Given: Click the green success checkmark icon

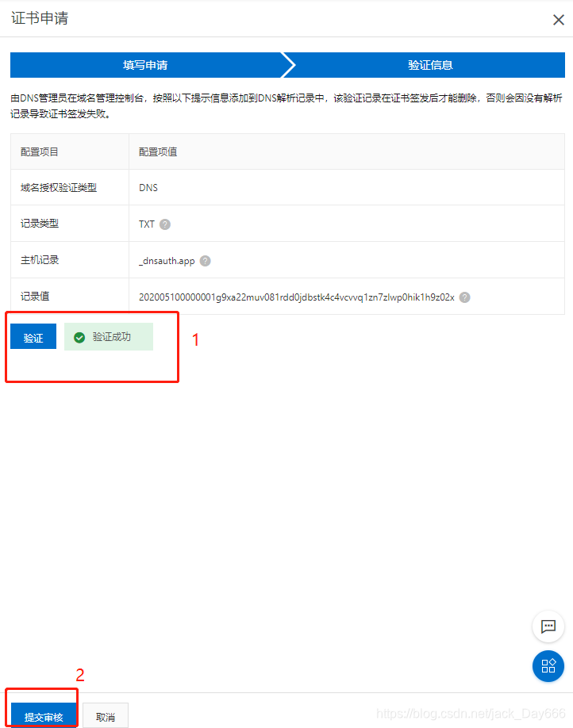Looking at the screenshot, I should click(79, 337).
